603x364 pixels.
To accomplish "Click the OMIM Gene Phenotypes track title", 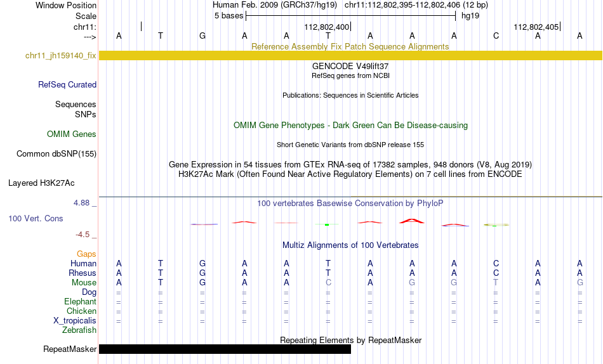I will coord(351,126).
